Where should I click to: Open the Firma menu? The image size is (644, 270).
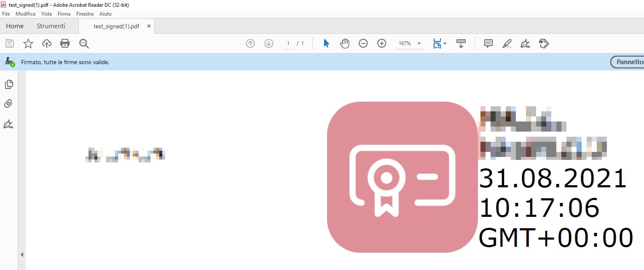click(x=64, y=14)
